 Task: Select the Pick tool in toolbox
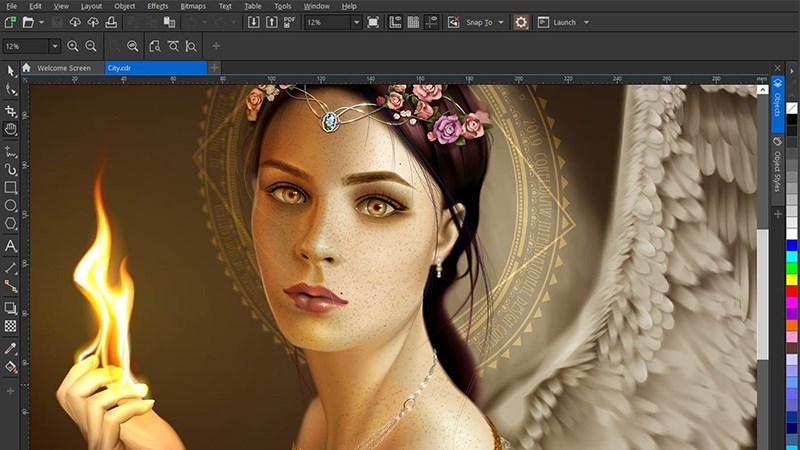click(x=11, y=70)
